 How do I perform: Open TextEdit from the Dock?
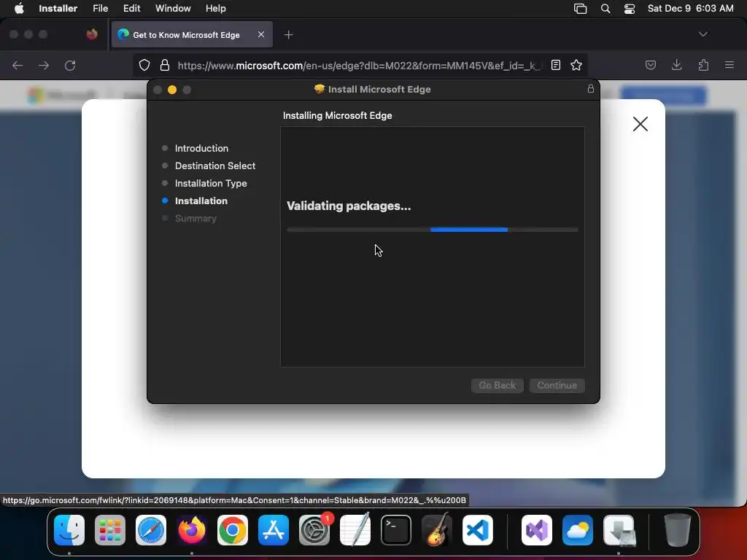(355, 530)
